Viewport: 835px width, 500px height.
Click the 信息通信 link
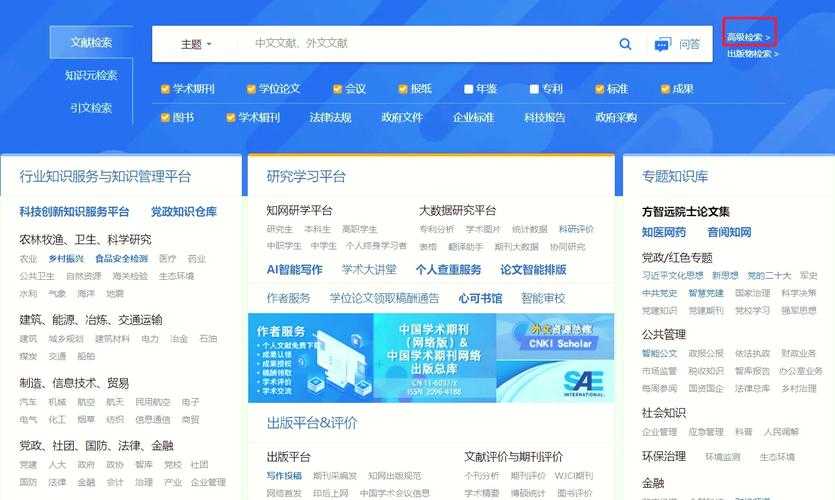153,420
